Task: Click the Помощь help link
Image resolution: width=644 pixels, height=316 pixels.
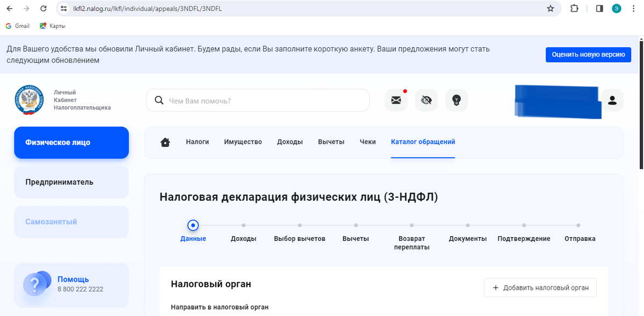Action: 73,280
